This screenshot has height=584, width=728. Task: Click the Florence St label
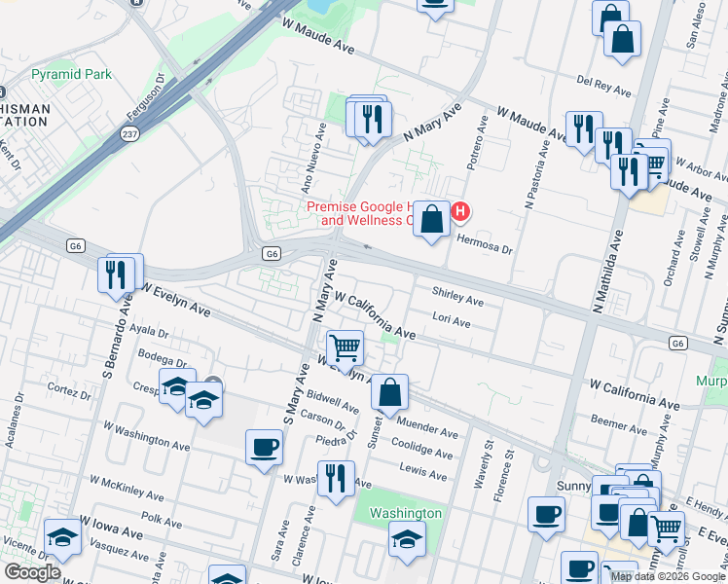504,476
